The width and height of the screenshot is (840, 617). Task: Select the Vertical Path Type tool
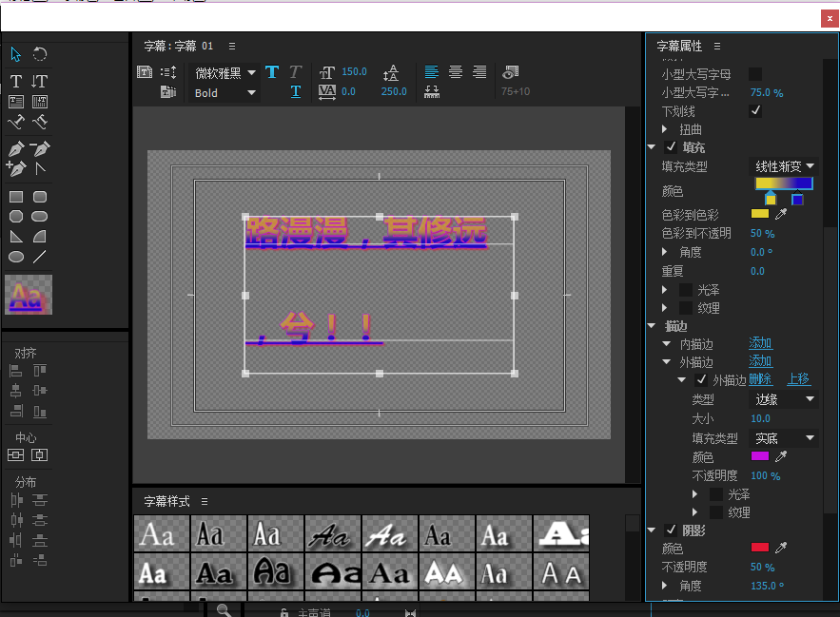point(40,122)
